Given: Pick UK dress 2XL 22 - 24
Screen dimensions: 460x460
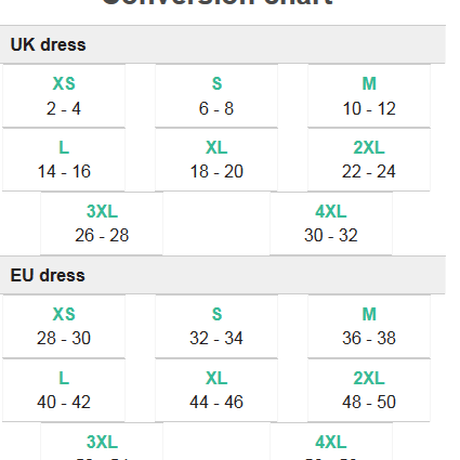Looking at the screenshot, I should [369, 160].
